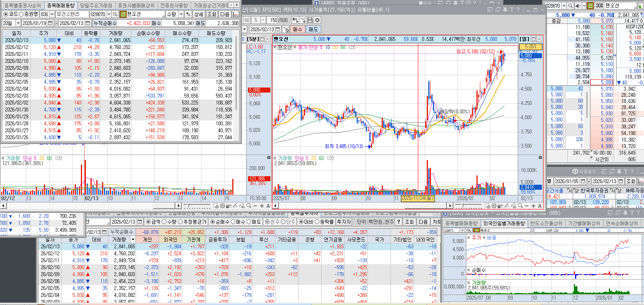This screenshot has width=644, height=305.
Task: Zoom out daily chart with minus icon
Action: tap(527, 206)
